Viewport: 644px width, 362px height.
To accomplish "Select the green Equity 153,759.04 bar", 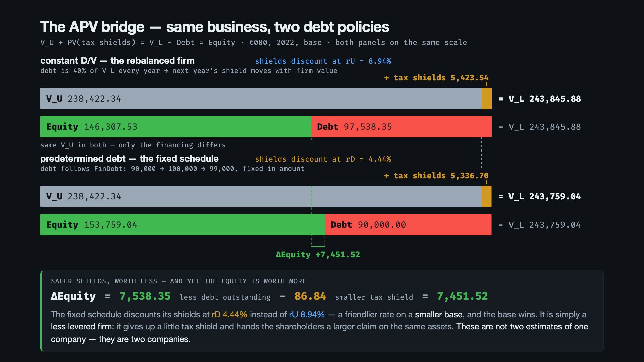I will coord(182,225).
